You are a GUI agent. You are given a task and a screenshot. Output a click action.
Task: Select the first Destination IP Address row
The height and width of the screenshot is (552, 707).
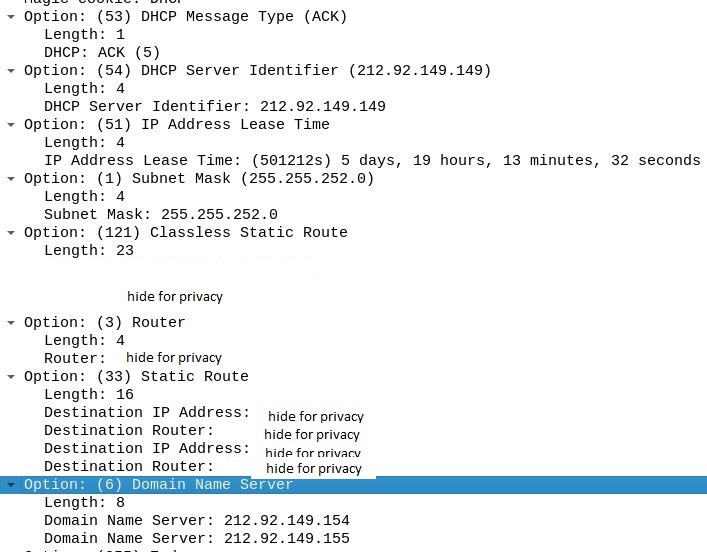(x=146, y=412)
